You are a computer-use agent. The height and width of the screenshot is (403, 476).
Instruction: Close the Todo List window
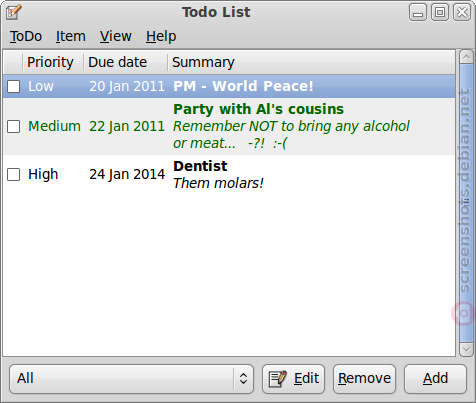pos(462,13)
